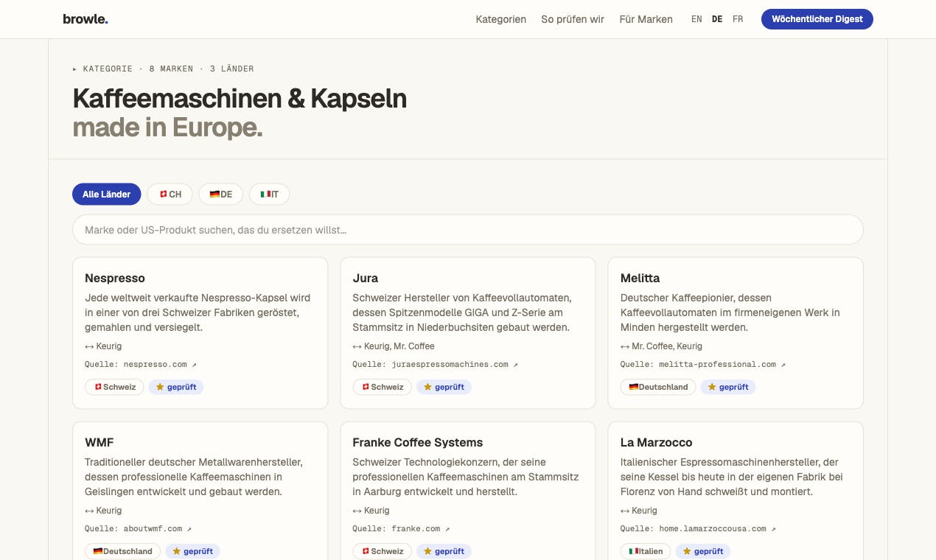Click the Schweiz tag on Franke card
This screenshot has width=936, height=560.
pyautogui.click(x=382, y=551)
